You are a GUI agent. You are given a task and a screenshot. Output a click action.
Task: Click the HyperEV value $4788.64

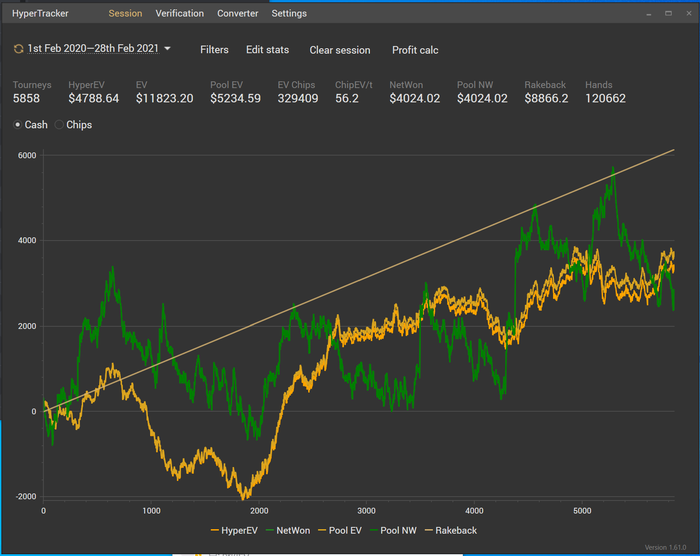tap(94, 98)
